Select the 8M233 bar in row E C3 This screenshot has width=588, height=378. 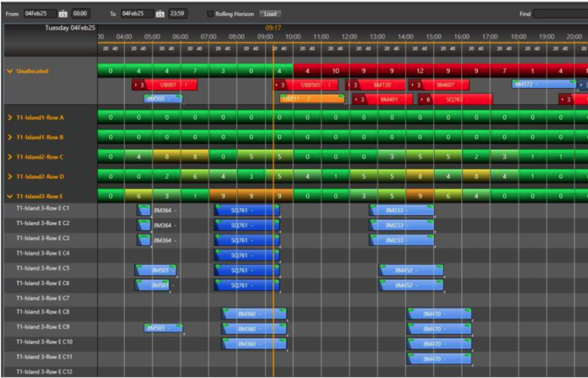click(401, 240)
